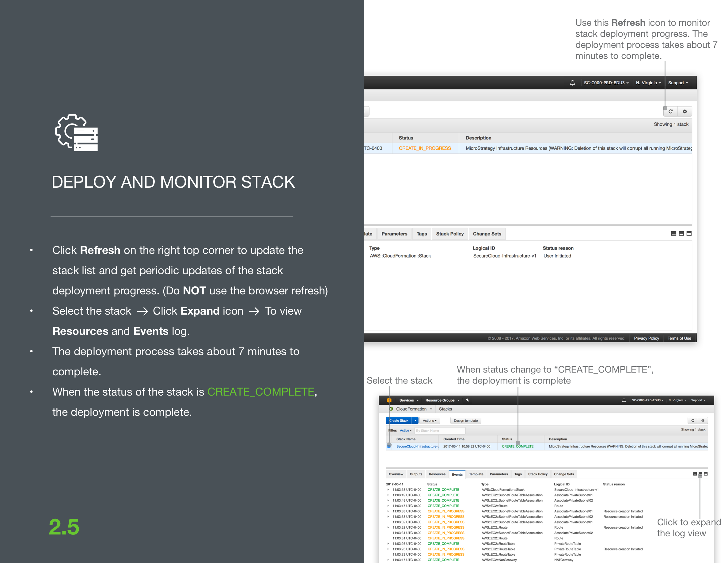This screenshot has width=728, height=563.
Task: Click the expand log view icon above Events
Action: (x=700, y=474)
